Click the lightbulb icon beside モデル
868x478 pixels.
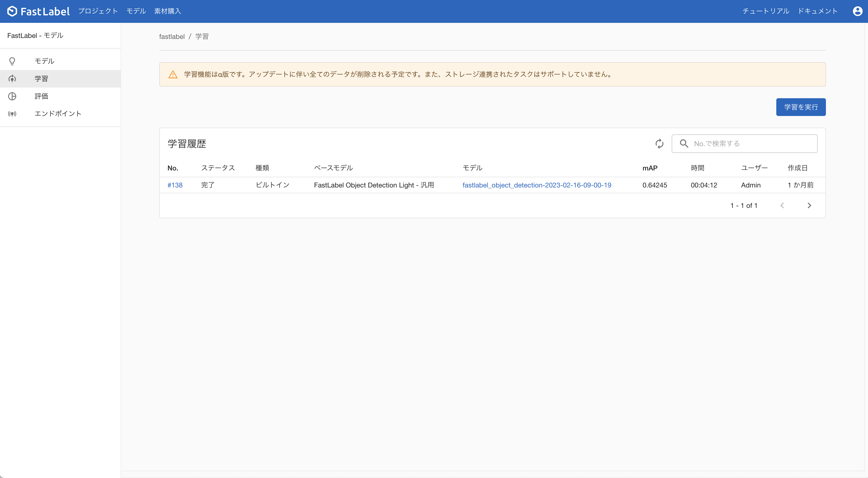coord(12,61)
